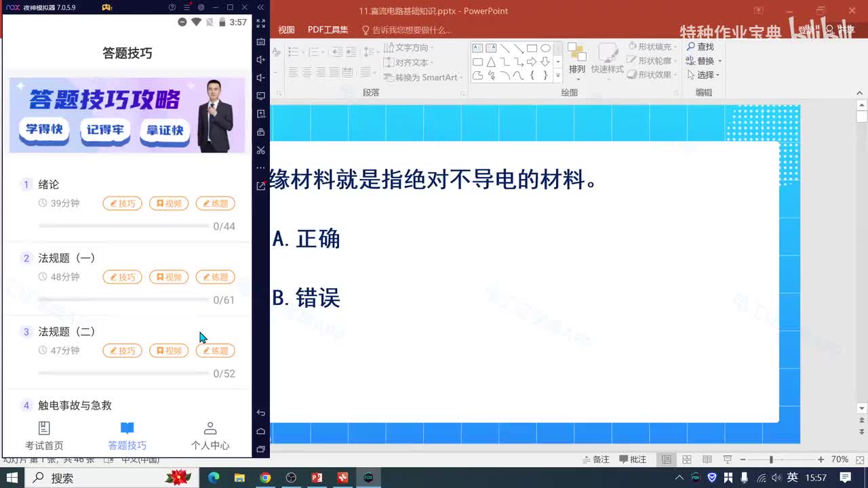Viewport: 868px width, 488px height.
Task: Click 告诉我您想要做什么 search box
Action: pyautogui.click(x=407, y=30)
